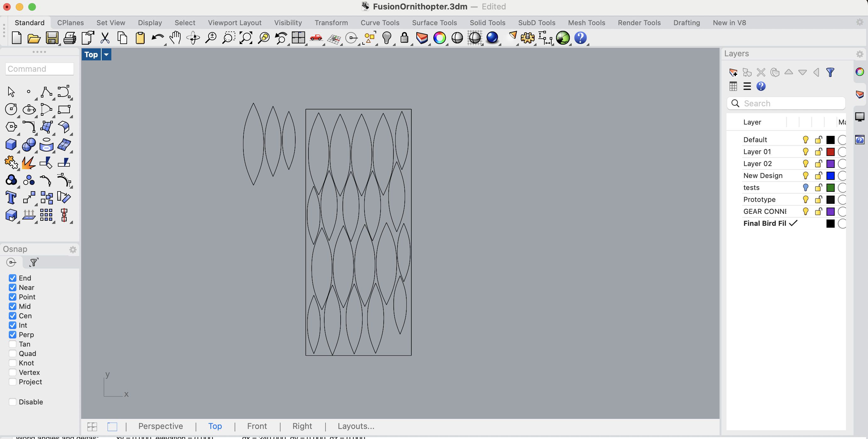The width and height of the screenshot is (868, 439).
Task: Open Options with the gears icon
Action: pos(528,38)
